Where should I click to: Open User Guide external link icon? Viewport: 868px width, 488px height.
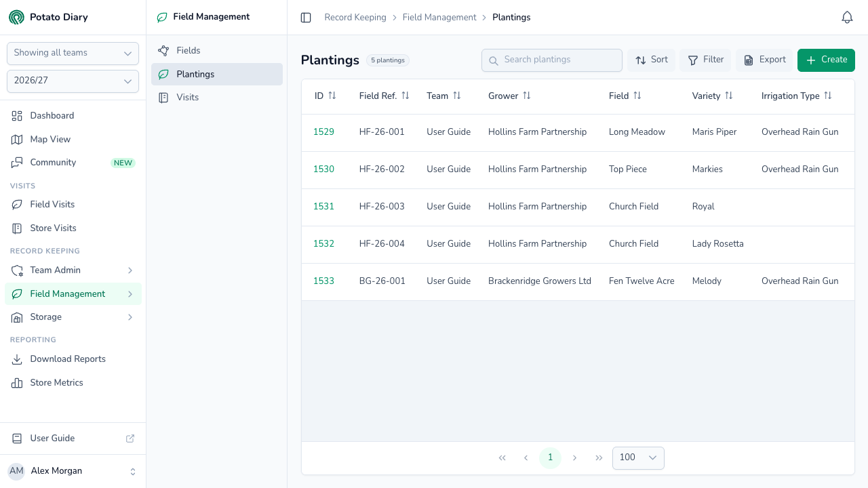(130, 439)
